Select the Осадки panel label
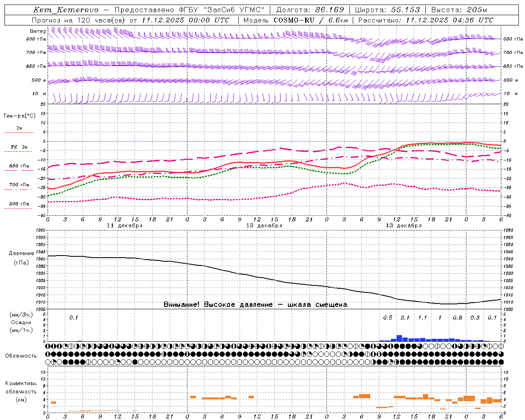The height and width of the screenshot is (420, 525). click(21, 322)
